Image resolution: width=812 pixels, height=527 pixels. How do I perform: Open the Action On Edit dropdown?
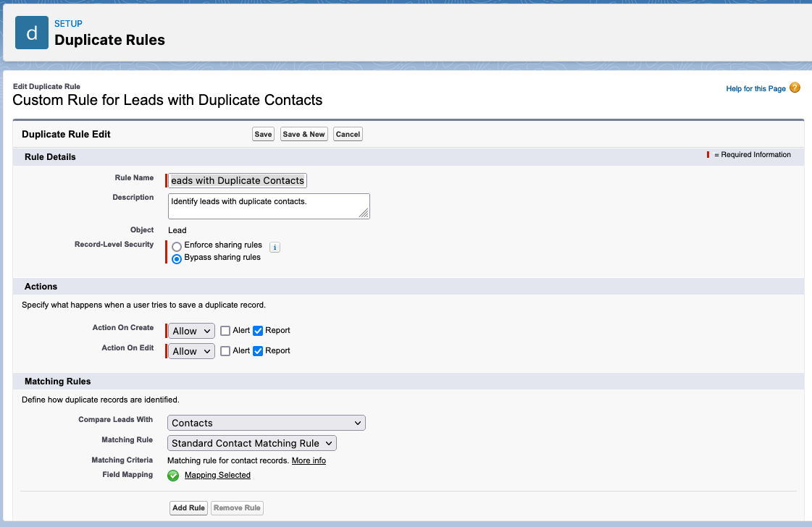191,351
